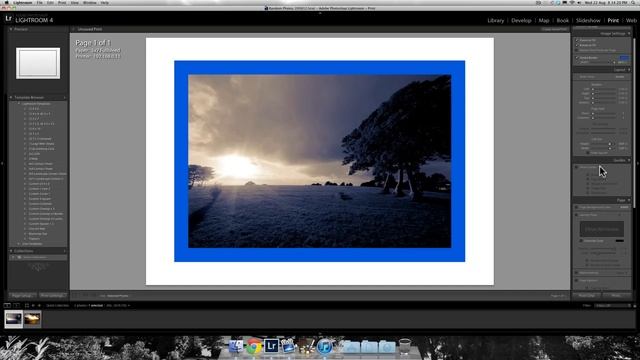640x360 pixels.
Task: Switch to the Web module
Action: click(x=631, y=20)
